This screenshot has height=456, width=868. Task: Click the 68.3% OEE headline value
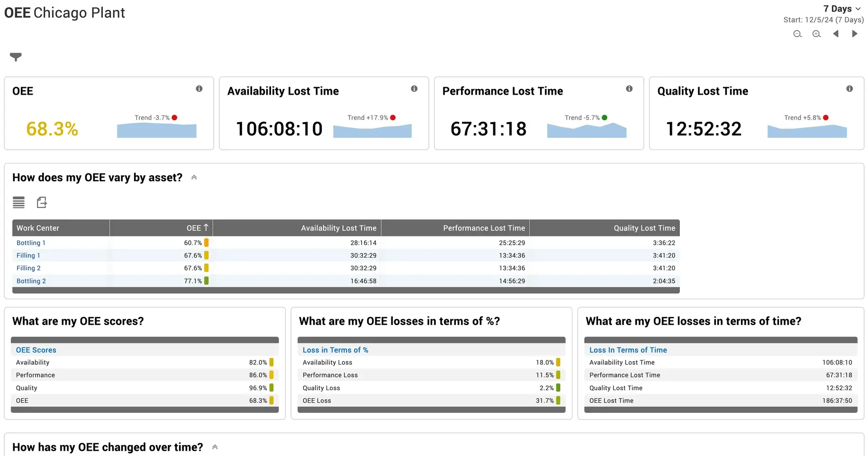point(52,129)
